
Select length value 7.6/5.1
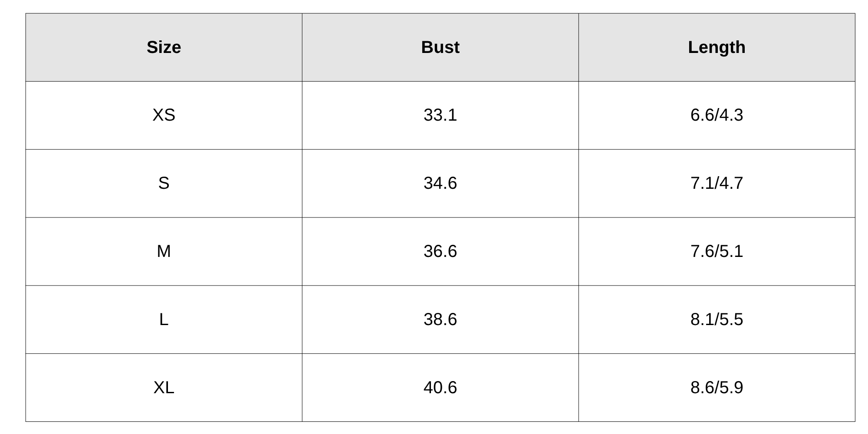tap(717, 251)
